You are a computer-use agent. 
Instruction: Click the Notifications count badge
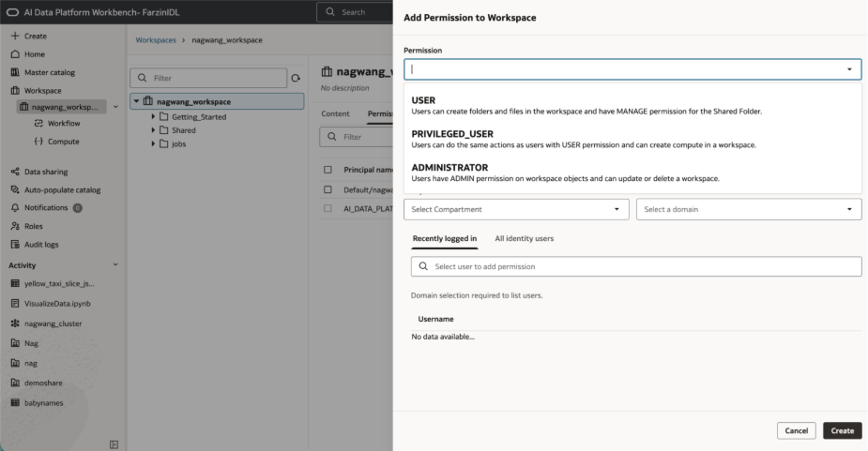coord(78,208)
